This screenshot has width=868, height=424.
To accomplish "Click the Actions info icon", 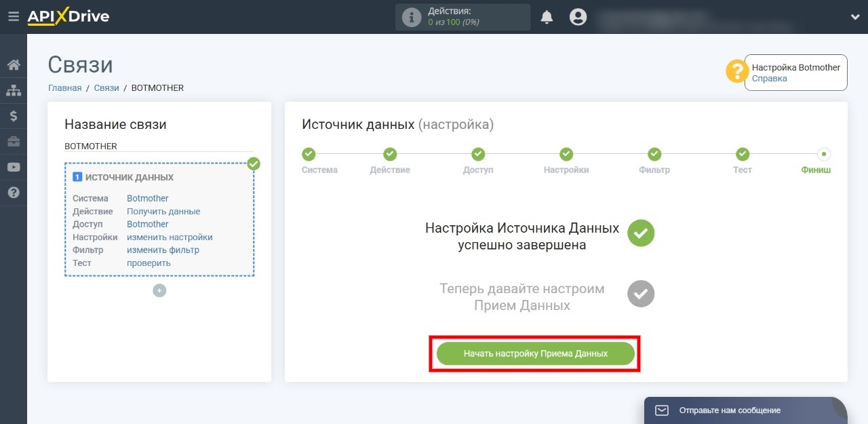I will coord(412,18).
